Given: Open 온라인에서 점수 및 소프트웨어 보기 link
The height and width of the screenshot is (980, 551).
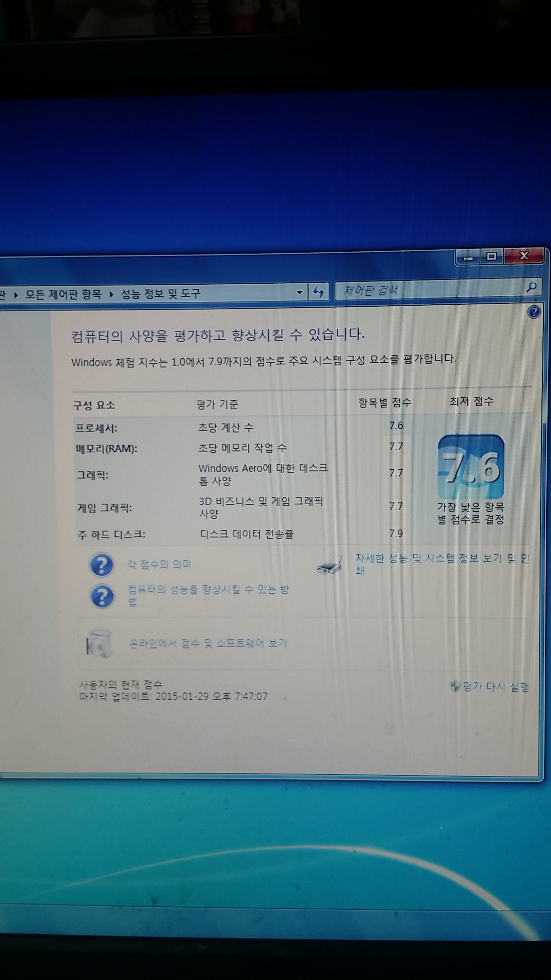Looking at the screenshot, I should pos(208,643).
